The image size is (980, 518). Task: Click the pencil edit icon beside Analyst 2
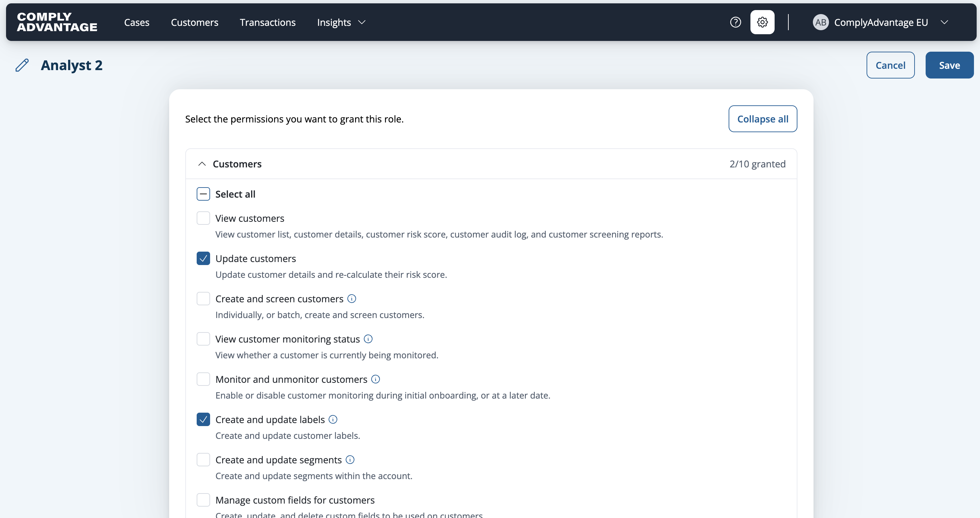[x=22, y=65]
